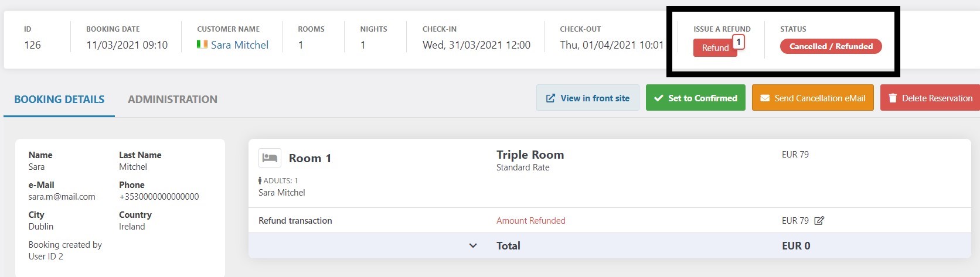
Task: Click the adult person icon under Room 1
Action: click(260, 181)
